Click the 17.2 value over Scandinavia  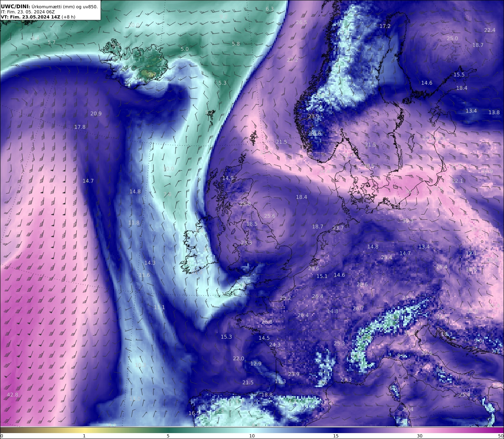pos(385,26)
